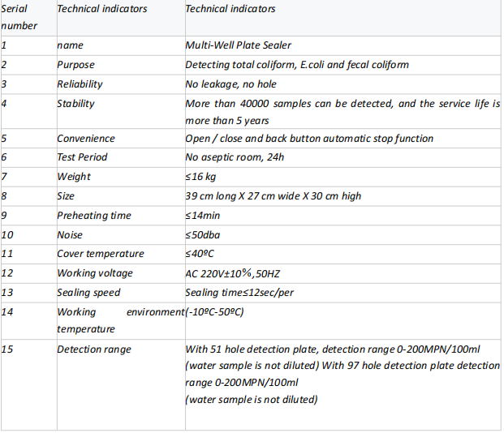The width and height of the screenshot is (504, 433).
Task: Select the "Size" row label
Action: [66, 196]
